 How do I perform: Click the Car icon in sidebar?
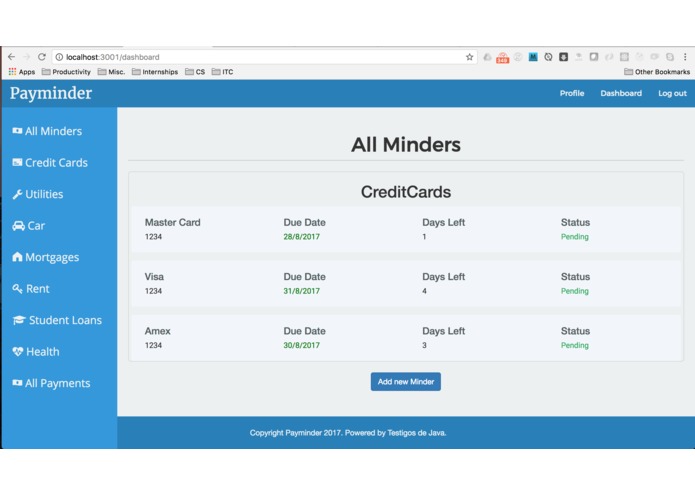[19, 226]
